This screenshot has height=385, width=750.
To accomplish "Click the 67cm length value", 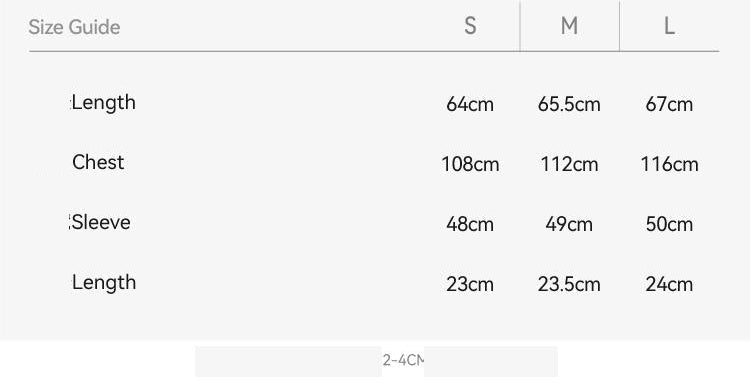I will point(669,104).
